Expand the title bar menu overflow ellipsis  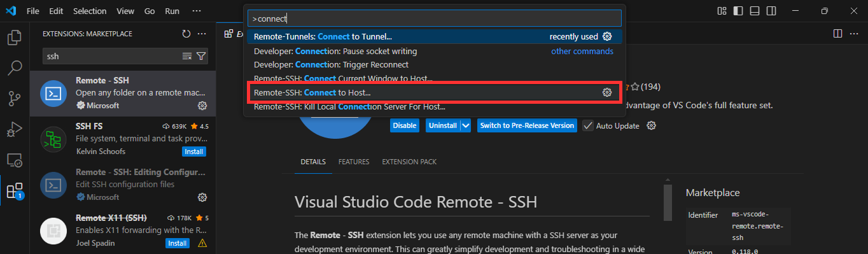[x=196, y=11]
